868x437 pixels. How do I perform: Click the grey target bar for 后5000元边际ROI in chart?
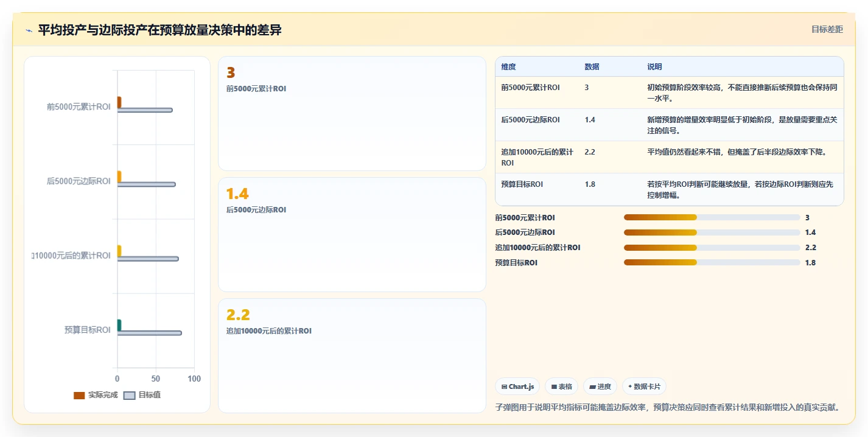146,184
